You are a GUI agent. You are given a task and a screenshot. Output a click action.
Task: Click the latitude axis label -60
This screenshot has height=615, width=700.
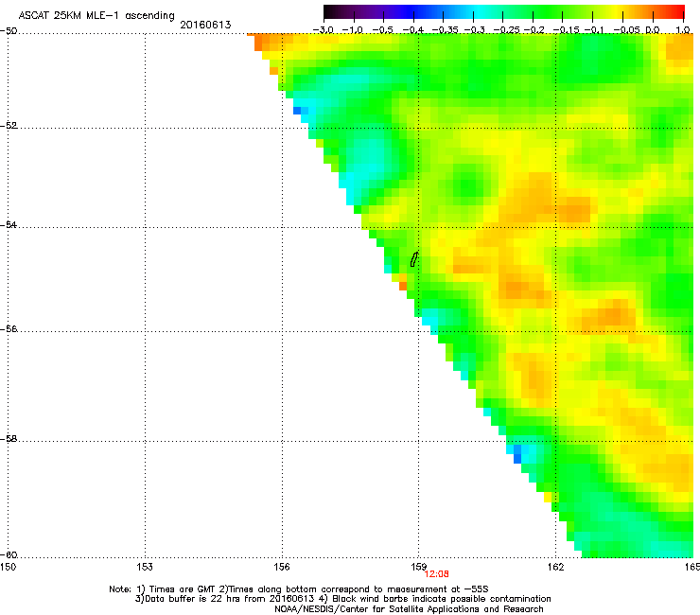(9, 554)
